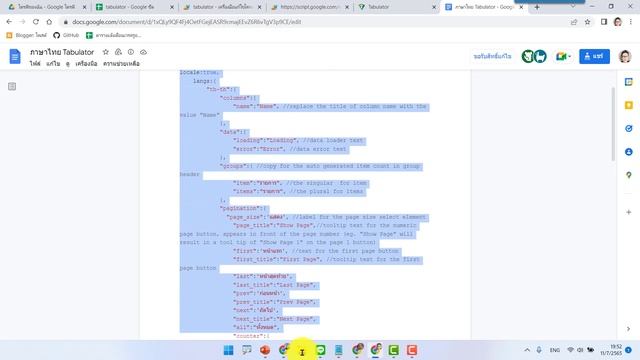Open the red Camtasia recorder taskbar icon
640x360 pixels.
[x=411, y=350]
